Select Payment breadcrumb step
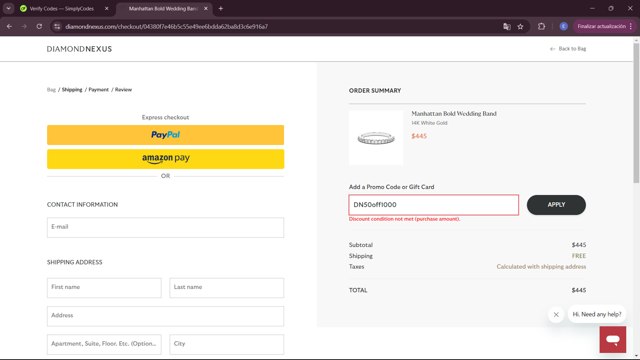 (98, 89)
